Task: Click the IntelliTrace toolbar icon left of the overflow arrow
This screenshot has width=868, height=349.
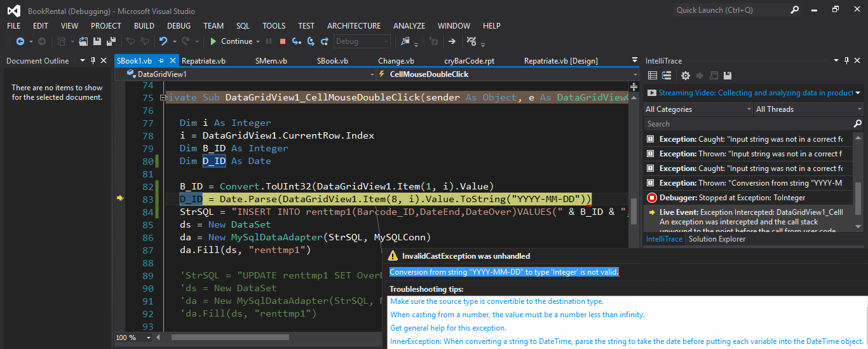Action: coord(471,41)
